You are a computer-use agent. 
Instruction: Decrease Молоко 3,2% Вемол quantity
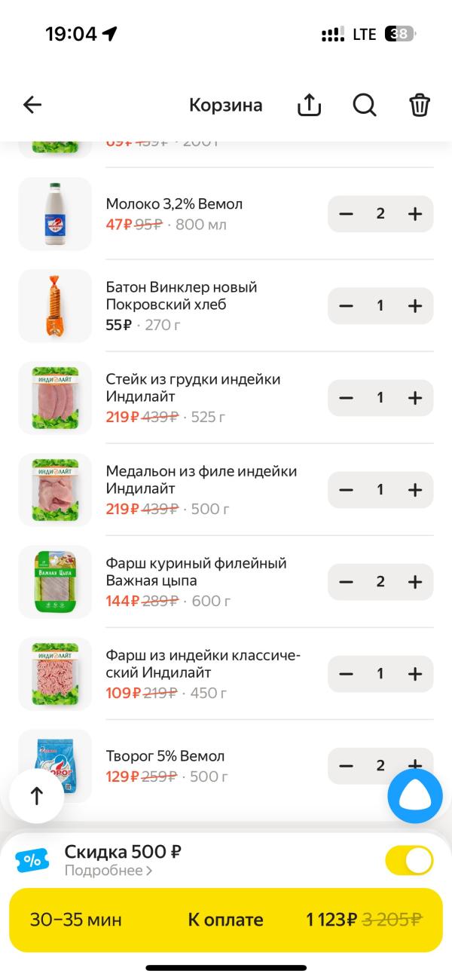[x=346, y=214]
